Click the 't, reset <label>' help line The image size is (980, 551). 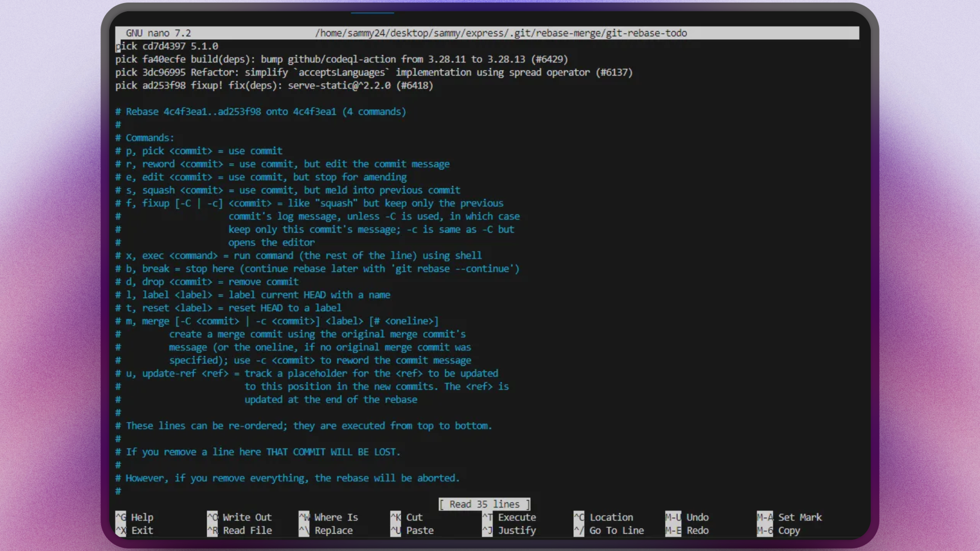coord(228,308)
